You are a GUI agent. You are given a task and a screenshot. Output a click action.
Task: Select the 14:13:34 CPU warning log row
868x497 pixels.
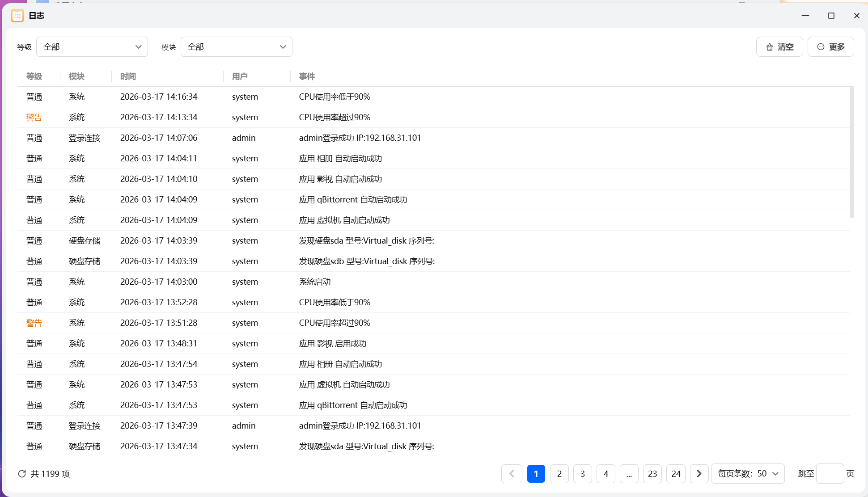(334, 118)
